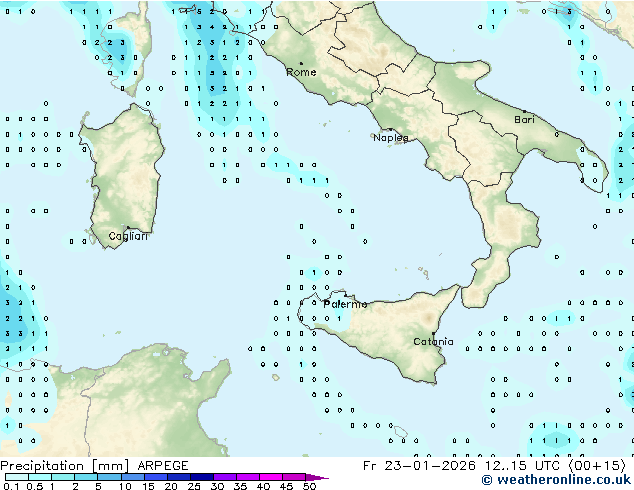Select the 2–5 mm legend swatch

86,477
